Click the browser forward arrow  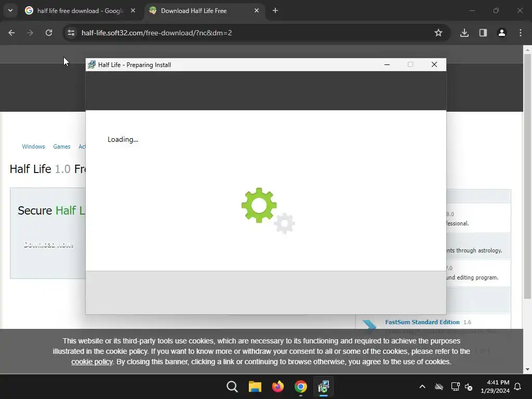(30, 33)
